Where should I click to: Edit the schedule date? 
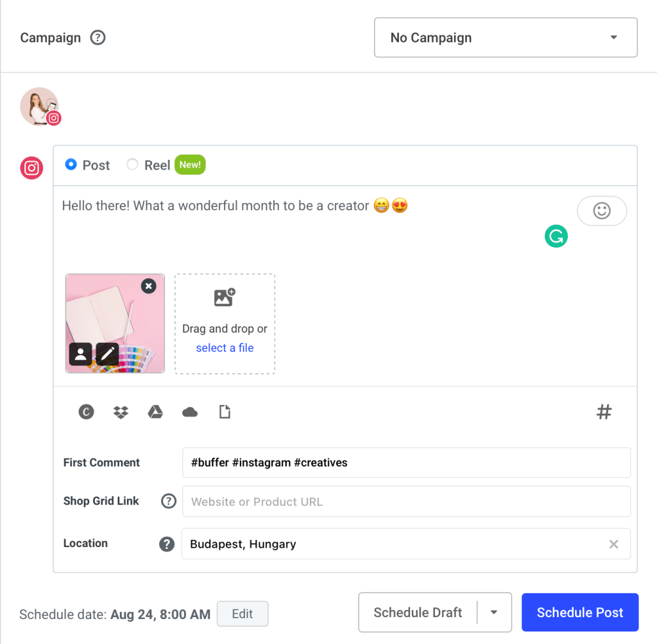pyautogui.click(x=243, y=614)
